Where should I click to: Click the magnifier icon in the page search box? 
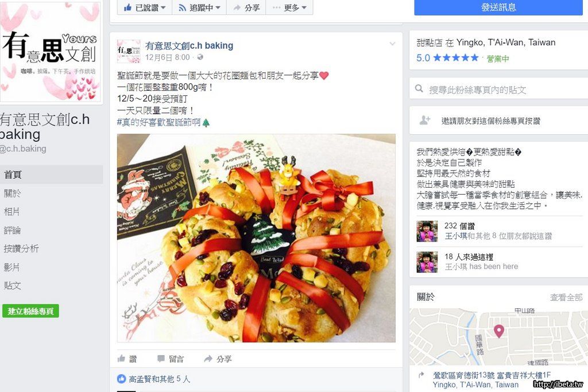[x=419, y=89]
